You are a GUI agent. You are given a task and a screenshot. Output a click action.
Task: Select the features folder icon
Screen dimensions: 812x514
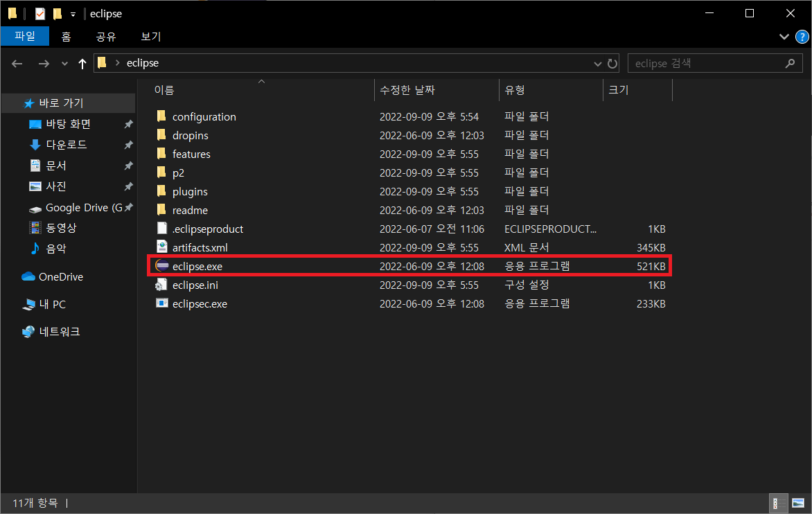[161, 153]
